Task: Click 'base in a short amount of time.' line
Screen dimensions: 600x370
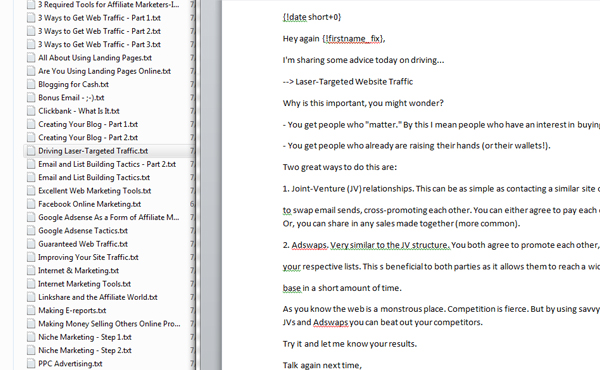Action: [342, 288]
